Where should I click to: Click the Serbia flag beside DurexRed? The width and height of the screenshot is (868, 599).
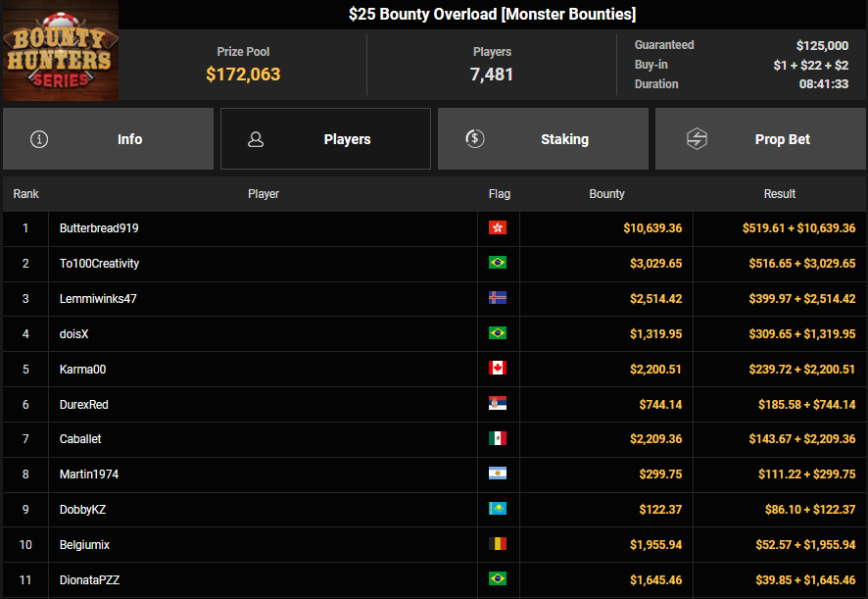[x=498, y=404]
